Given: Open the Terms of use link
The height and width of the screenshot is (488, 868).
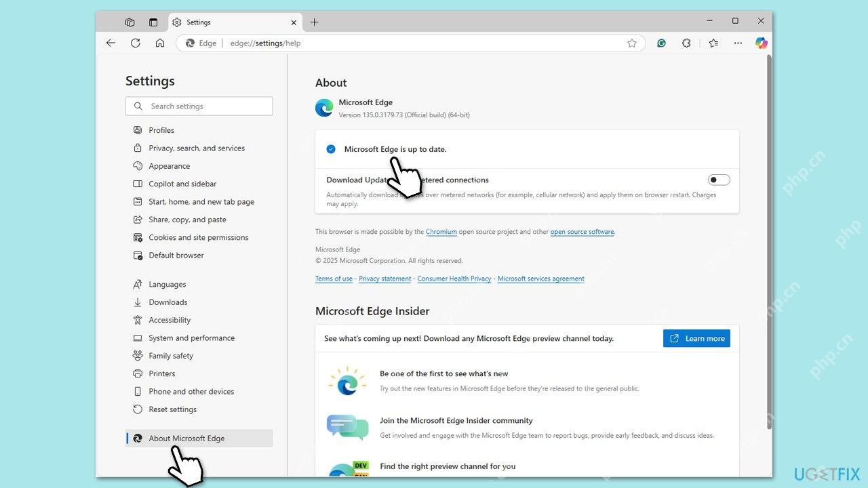Looking at the screenshot, I should [334, 279].
